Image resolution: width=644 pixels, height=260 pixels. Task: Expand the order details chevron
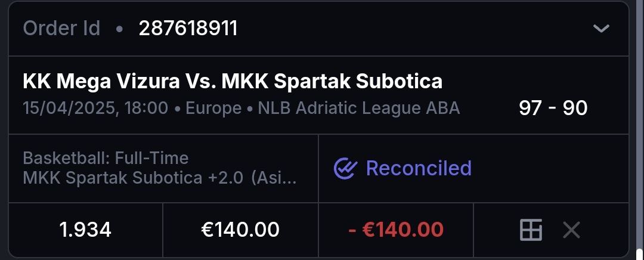(601, 29)
